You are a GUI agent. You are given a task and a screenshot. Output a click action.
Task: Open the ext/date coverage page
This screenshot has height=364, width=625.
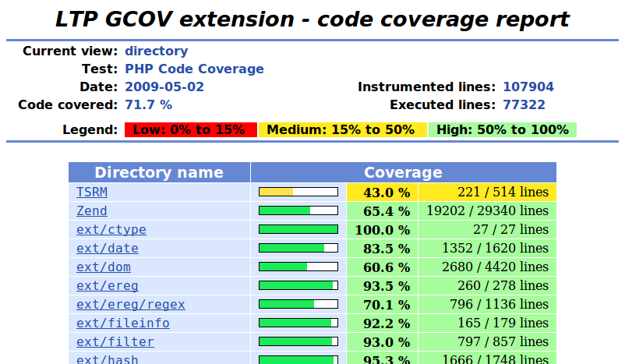click(107, 249)
